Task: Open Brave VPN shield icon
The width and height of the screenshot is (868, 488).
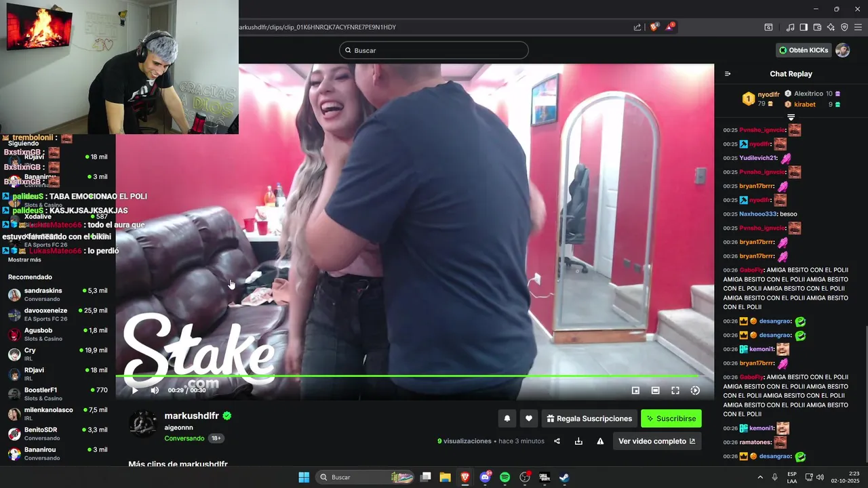Action: pos(844,27)
